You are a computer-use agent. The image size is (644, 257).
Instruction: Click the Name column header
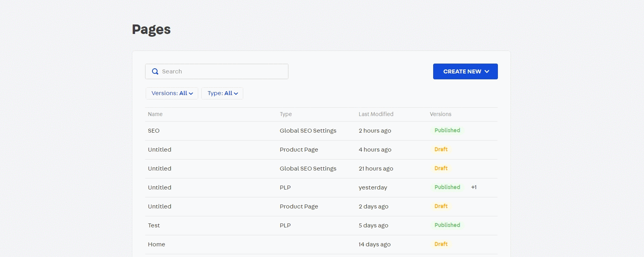(x=155, y=114)
